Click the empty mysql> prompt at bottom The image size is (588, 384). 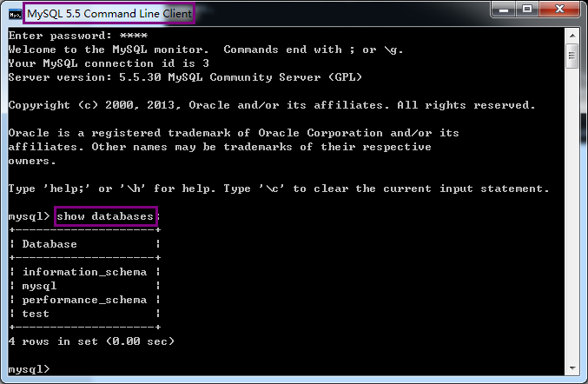[29, 369]
